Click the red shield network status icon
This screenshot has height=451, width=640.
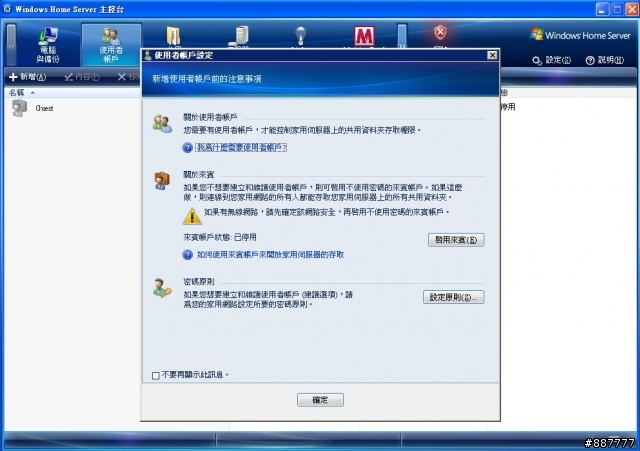pos(440,32)
